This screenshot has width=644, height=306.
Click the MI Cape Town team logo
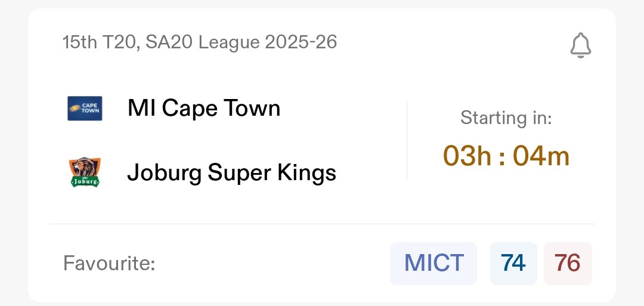pos(84,109)
